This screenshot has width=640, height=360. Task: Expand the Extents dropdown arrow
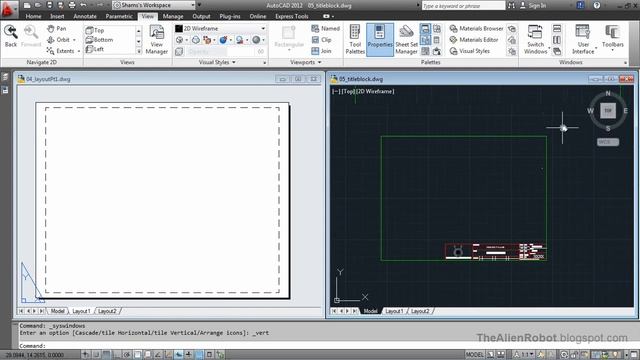pos(79,51)
